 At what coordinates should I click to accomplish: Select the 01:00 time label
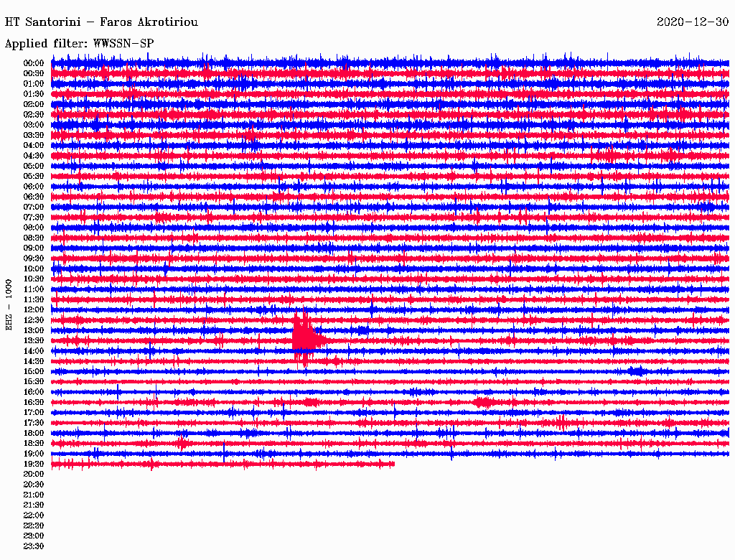point(33,83)
